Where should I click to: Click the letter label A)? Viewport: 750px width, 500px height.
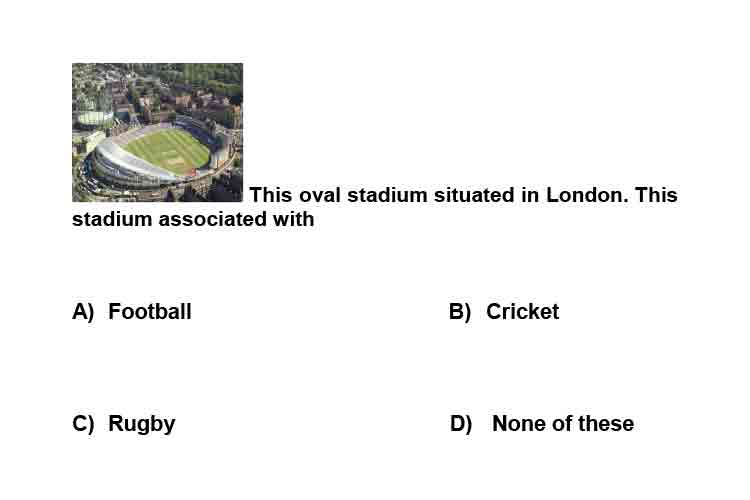point(83,311)
